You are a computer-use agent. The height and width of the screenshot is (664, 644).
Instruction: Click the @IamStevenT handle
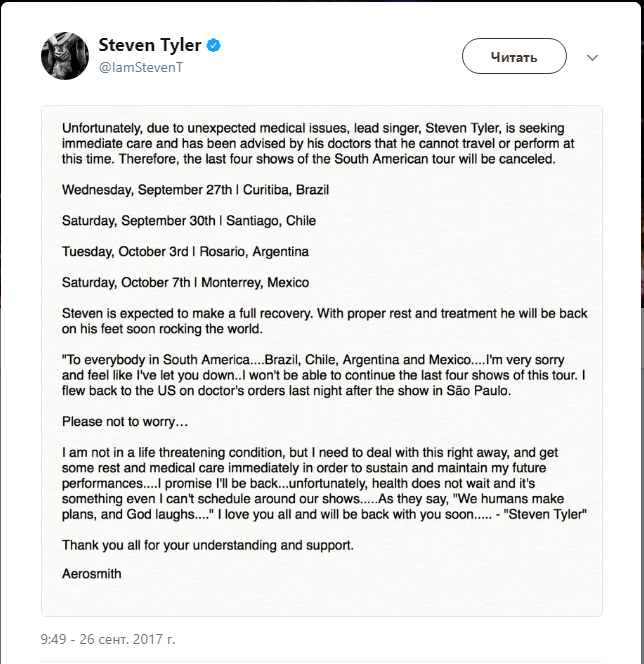pyautogui.click(x=140, y=66)
